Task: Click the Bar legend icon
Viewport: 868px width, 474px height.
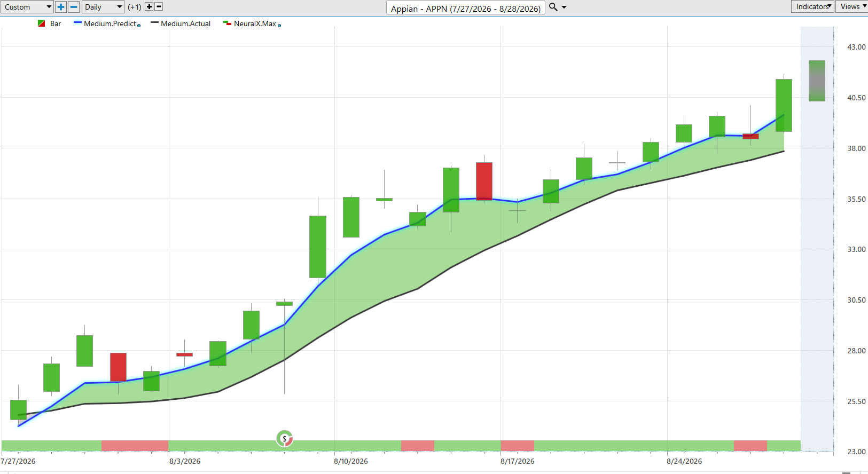Action: point(42,23)
